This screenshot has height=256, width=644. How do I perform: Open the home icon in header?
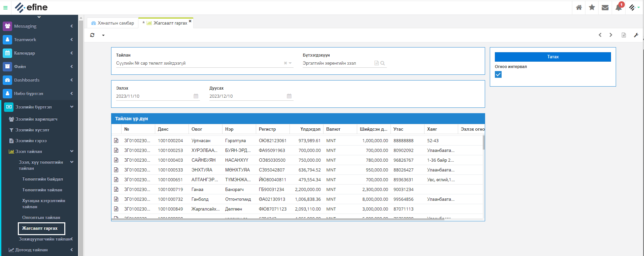click(x=579, y=7)
